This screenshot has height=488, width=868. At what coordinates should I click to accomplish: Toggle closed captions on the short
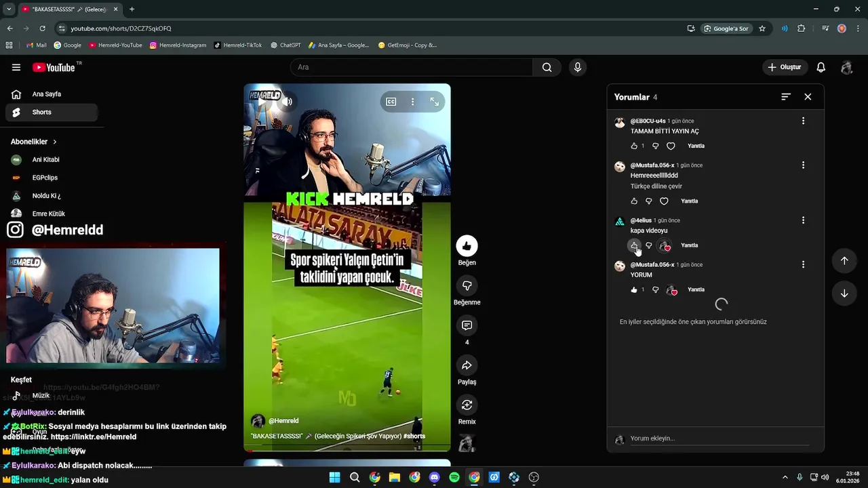tap(391, 102)
